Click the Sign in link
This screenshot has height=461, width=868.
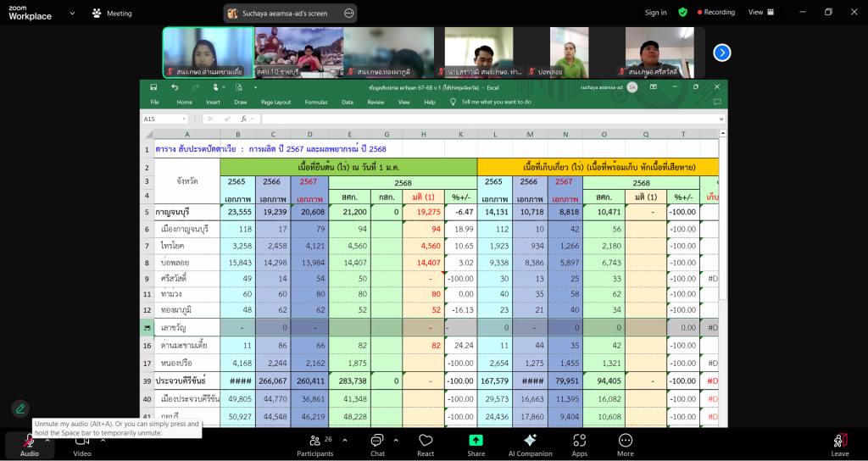tap(655, 13)
